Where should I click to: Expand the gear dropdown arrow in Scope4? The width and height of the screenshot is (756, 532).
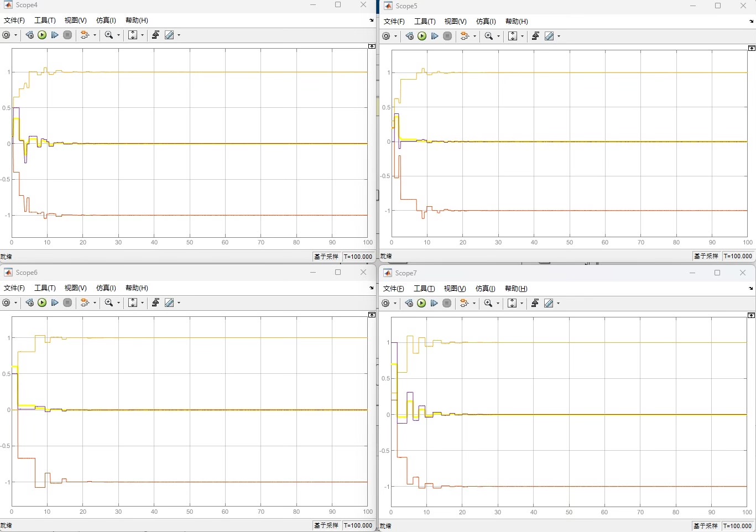(x=15, y=35)
